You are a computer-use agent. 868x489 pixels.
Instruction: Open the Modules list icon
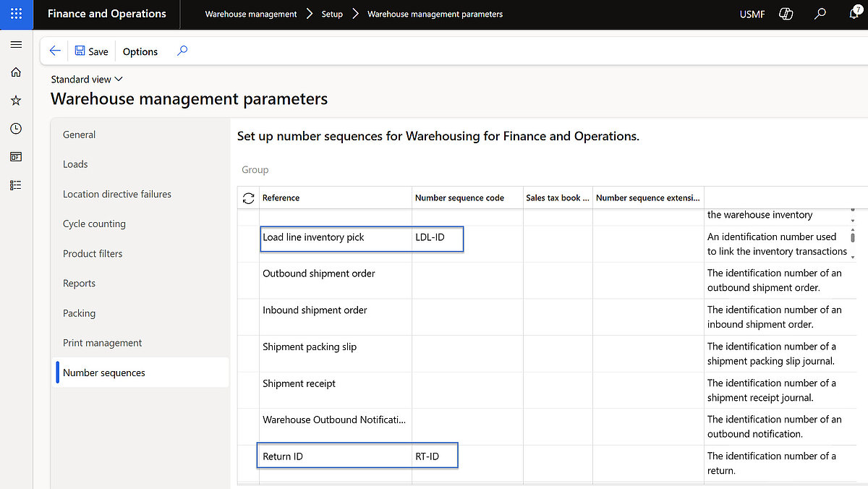[x=16, y=184]
